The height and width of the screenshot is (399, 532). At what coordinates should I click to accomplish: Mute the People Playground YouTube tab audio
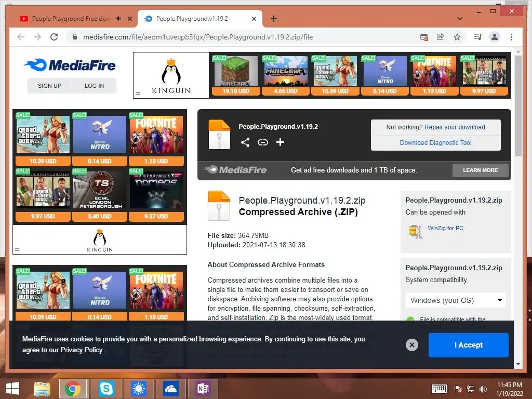point(119,19)
